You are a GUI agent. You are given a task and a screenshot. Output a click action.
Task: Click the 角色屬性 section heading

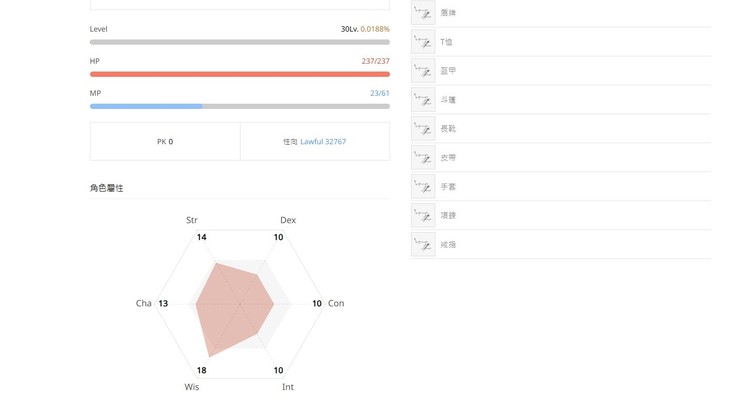(107, 188)
